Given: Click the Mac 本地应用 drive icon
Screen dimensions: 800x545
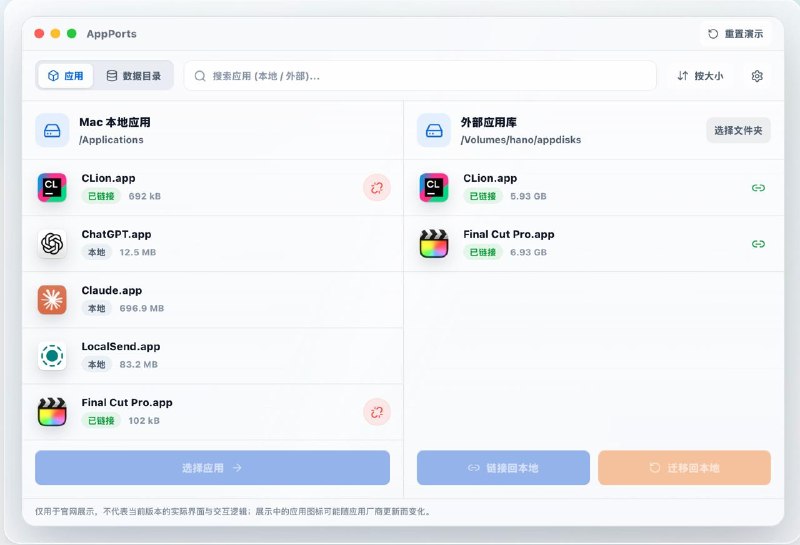Looking at the screenshot, I should 52,131.
